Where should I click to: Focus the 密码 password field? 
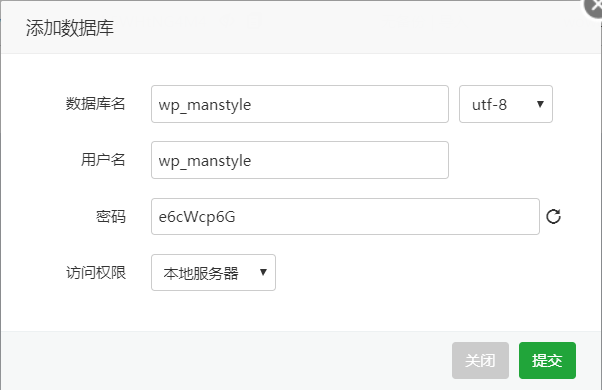(345, 216)
